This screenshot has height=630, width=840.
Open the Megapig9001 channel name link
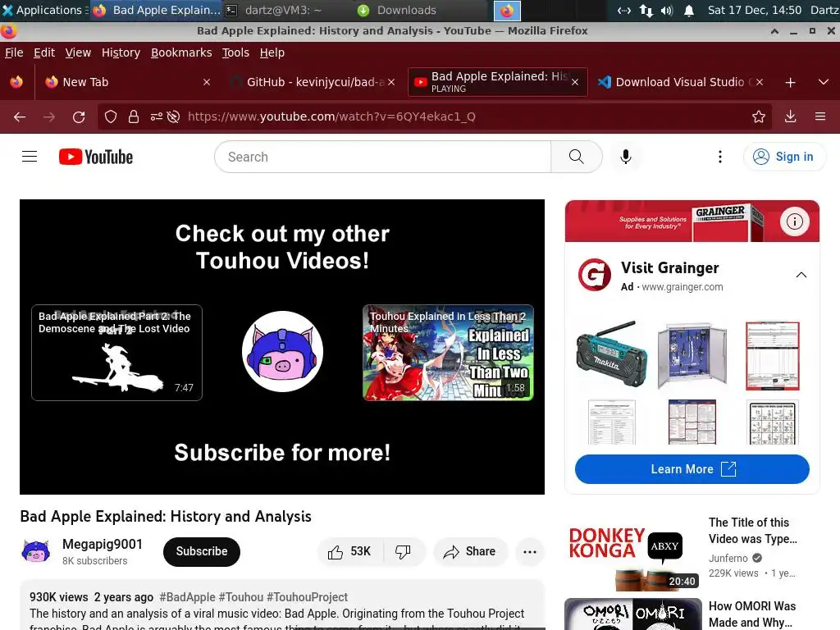tap(103, 545)
